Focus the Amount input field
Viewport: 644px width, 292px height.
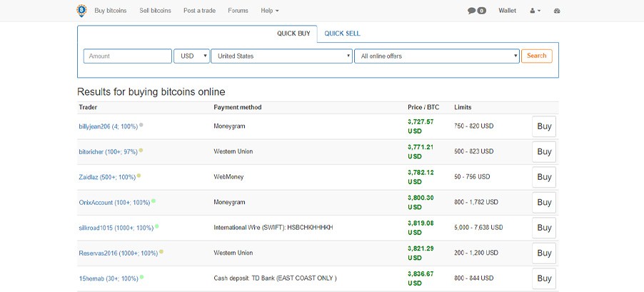click(128, 56)
